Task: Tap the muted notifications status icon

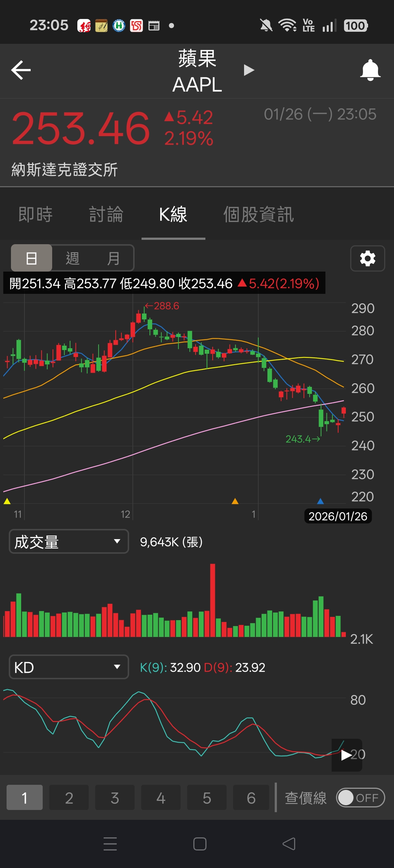Action: click(x=266, y=26)
